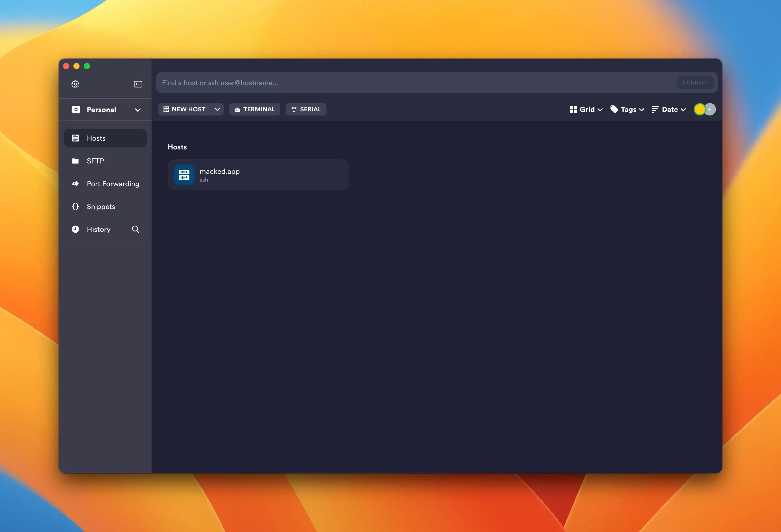Open Port Forwarding in the sidebar
781x532 pixels.
112,184
